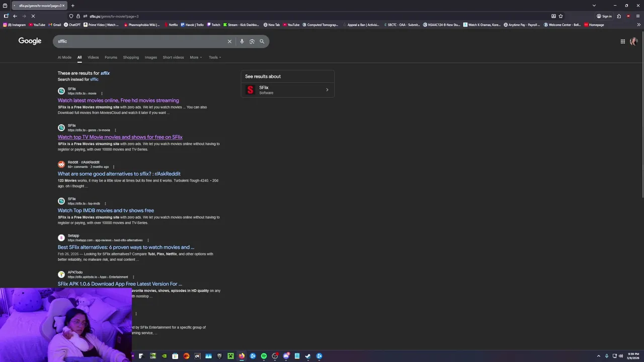Open the list all tabs dropdown
The height and width of the screenshot is (362, 644).
(594, 6)
